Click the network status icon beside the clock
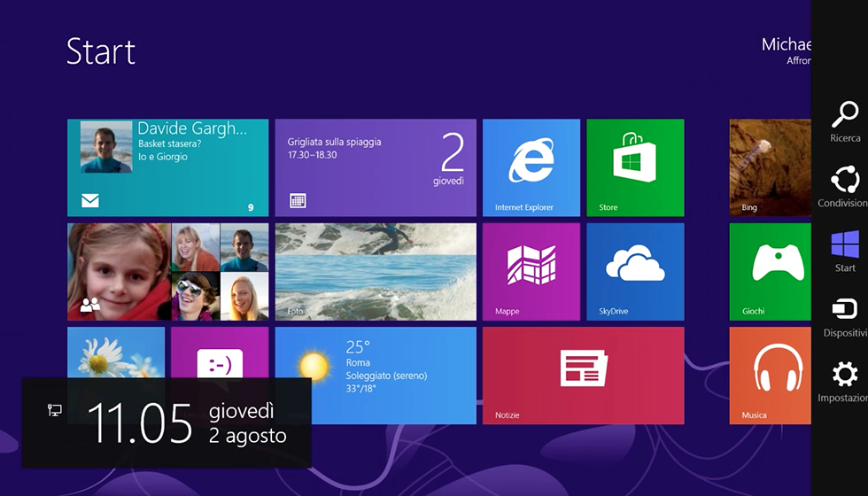 [x=55, y=410]
